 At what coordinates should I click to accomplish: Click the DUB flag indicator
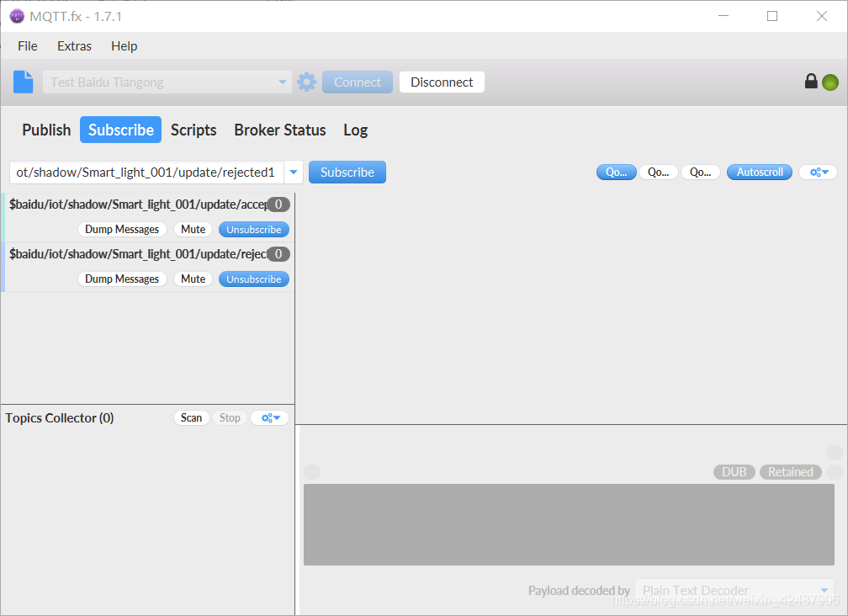(x=734, y=472)
